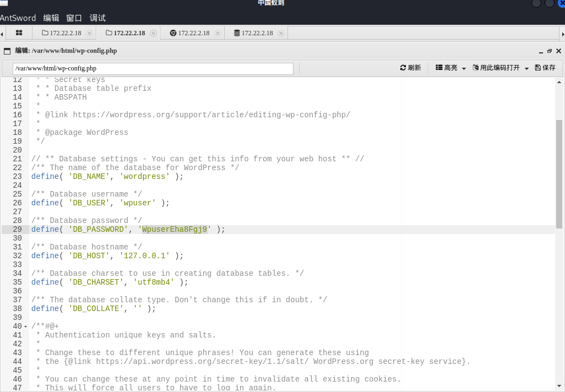Click the 'utf8mb4' value on line 35
This screenshot has width=565, height=392.
pyautogui.click(x=154, y=282)
